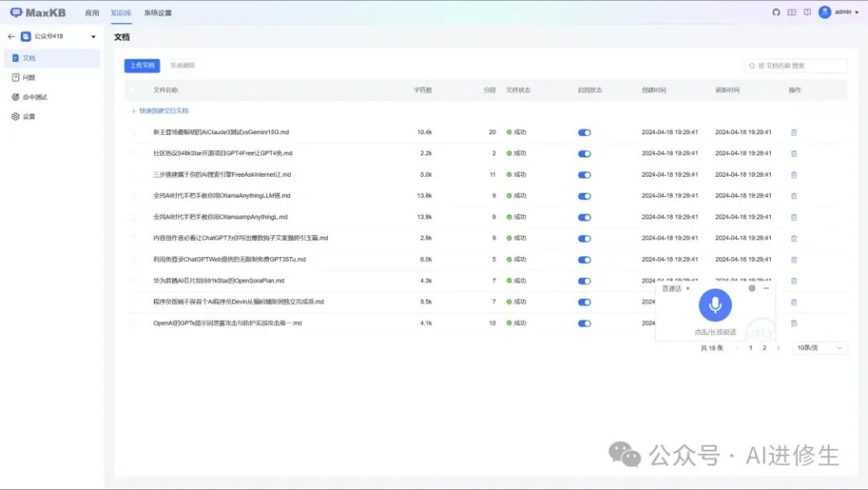Viewport: 868px width, 490px height.
Task: Click the 上传文档 upload button
Action: pos(142,65)
